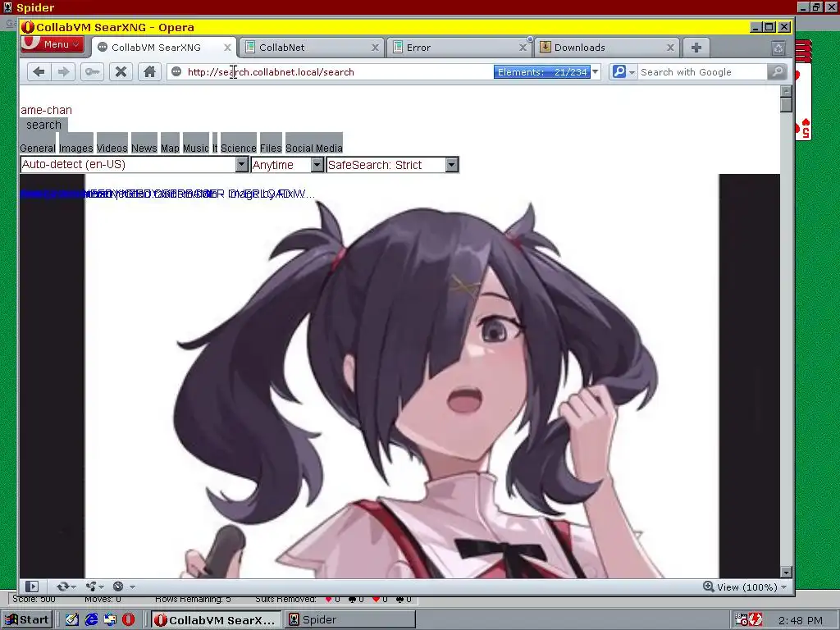The height and width of the screenshot is (630, 840).
Task: Stop page loading with the X button
Action: coord(121,72)
